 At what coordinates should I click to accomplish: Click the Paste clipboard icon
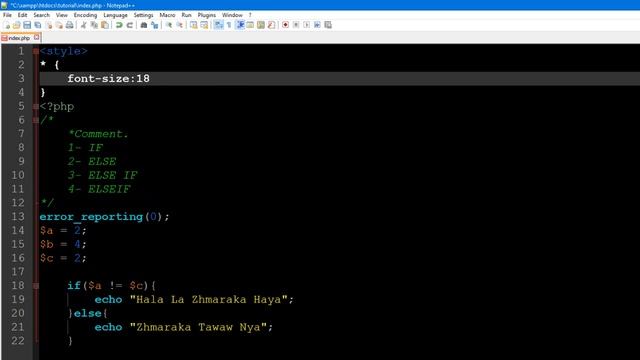tap(105, 25)
